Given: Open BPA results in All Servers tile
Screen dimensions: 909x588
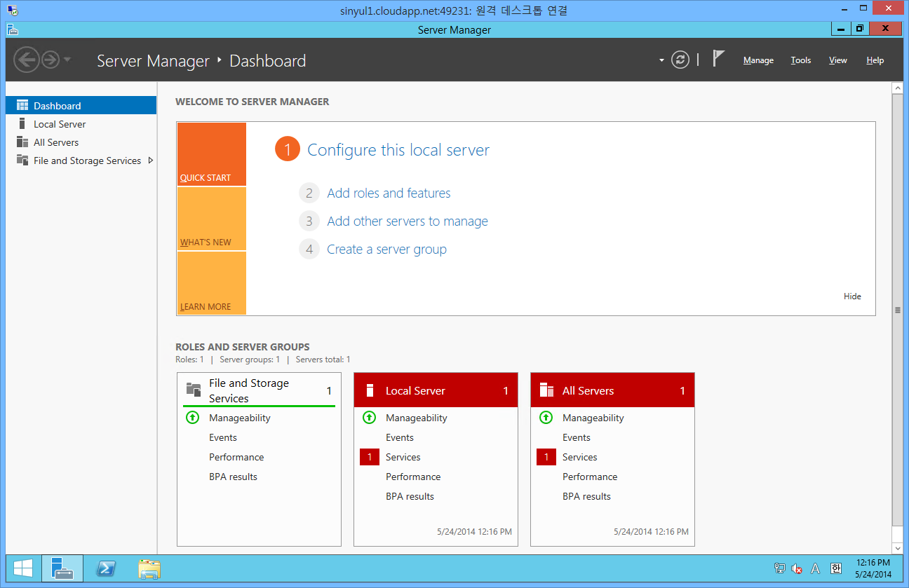Looking at the screenshot, I should coord(586,496).
